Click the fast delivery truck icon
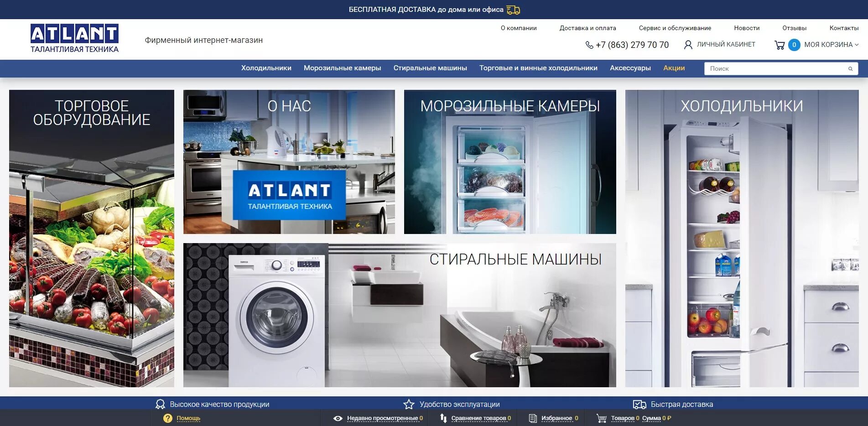The image size is (868, 426). [639, 404]
